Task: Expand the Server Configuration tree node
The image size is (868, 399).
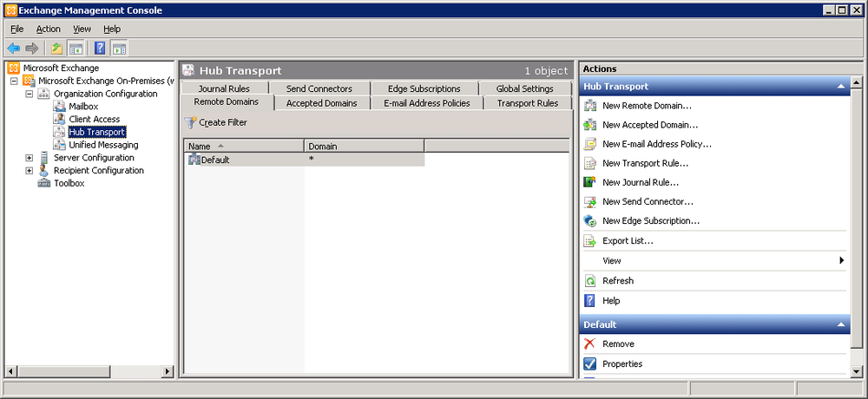Action: coord(29,158)
